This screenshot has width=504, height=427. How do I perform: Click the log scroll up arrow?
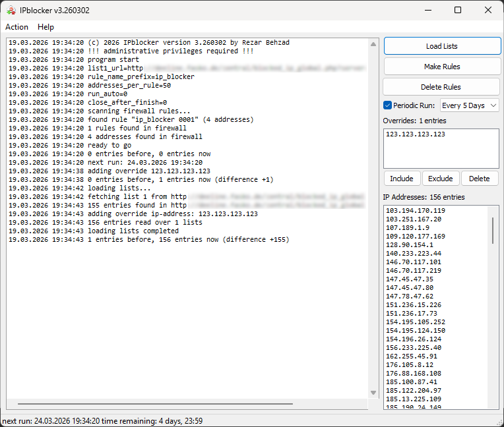(373, 44)
